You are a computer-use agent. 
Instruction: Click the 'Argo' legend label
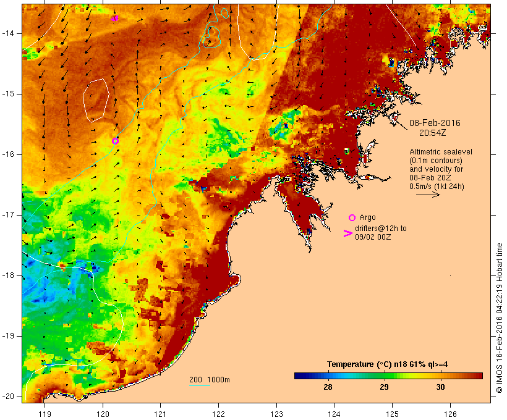(367, 217)
